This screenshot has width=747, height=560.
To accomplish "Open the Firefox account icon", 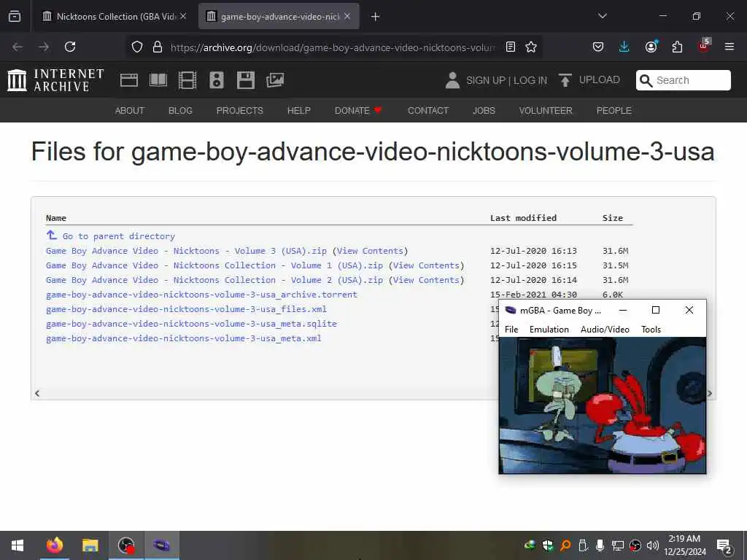I will coord(651,47).
